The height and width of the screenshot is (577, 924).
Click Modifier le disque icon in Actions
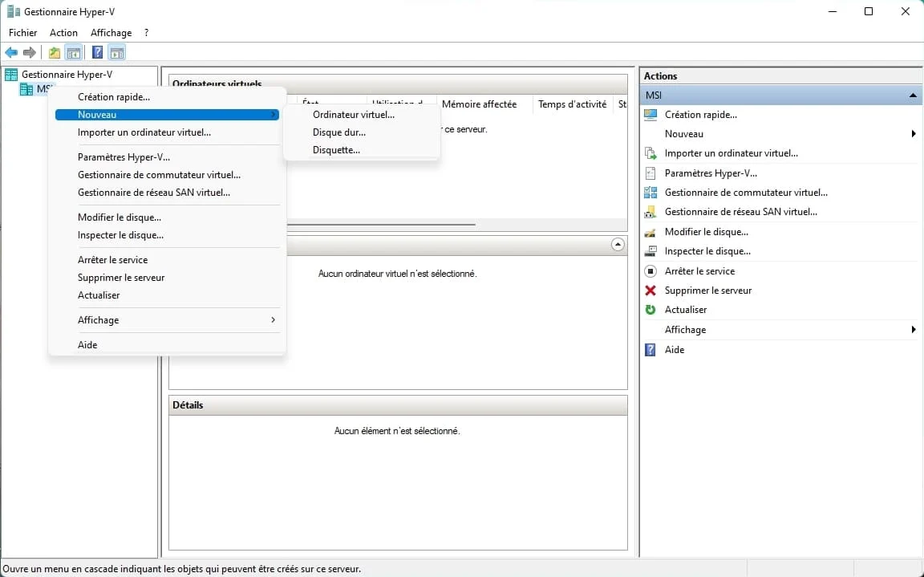(x=650, y=232)
